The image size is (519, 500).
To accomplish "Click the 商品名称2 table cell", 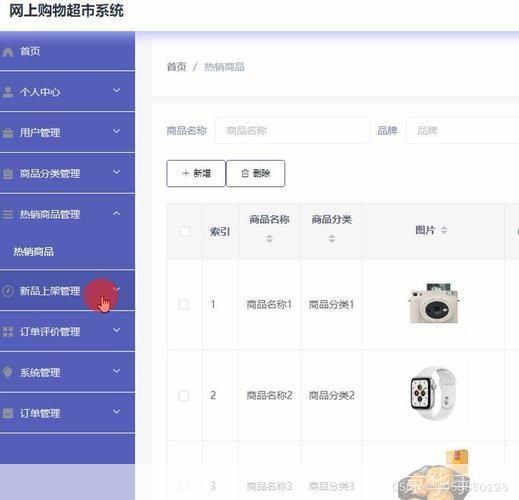I will tap(269, 396).
